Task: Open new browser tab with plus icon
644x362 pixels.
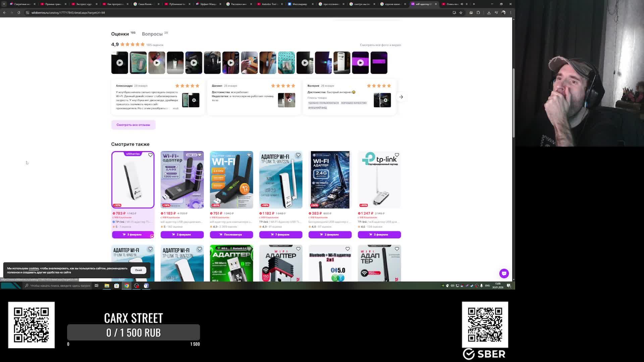Action: [474, 4]
